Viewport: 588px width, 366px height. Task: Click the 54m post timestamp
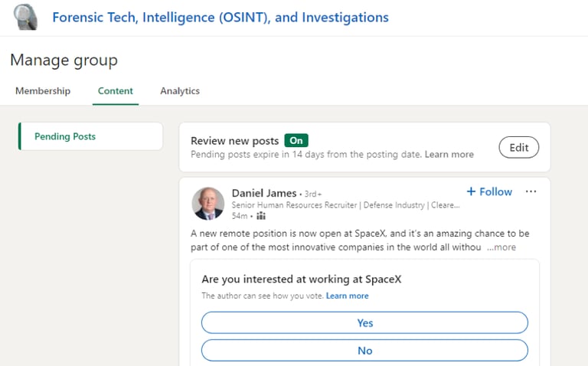240,216
